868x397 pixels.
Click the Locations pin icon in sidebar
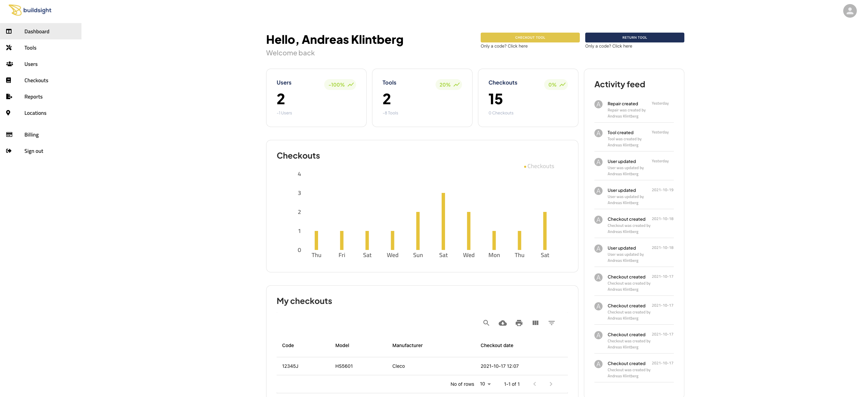tap(8, 113)
